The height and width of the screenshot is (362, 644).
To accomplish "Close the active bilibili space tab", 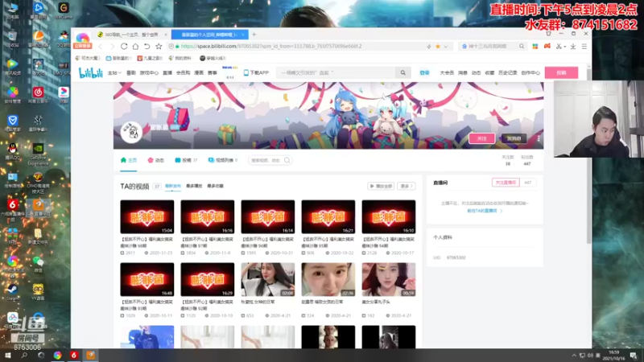I will [243, 35].
